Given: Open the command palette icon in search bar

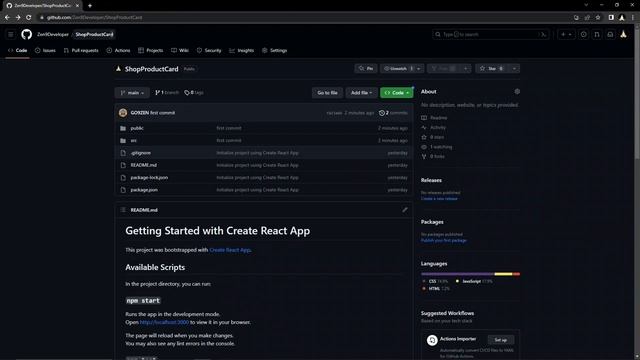Looking at the screenshot, I should [x=543, y=35].
